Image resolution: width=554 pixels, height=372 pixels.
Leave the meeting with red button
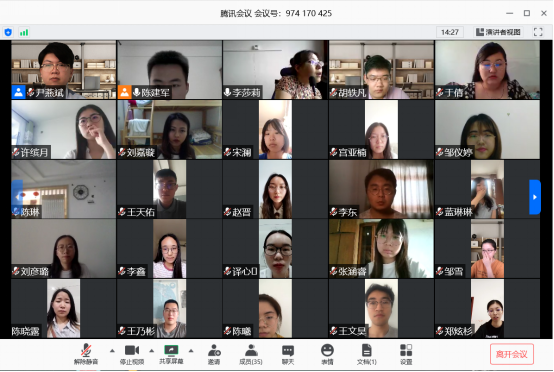(512, 354)
